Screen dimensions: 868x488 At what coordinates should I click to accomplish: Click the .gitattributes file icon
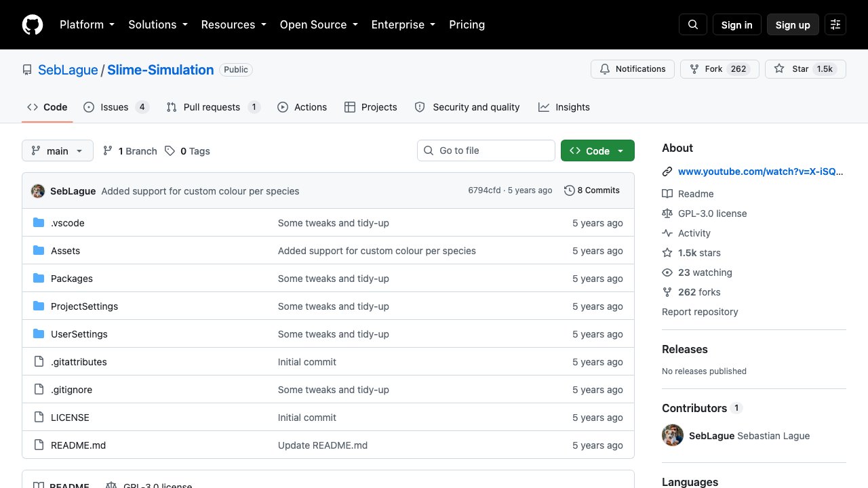(x=39, y=362)
